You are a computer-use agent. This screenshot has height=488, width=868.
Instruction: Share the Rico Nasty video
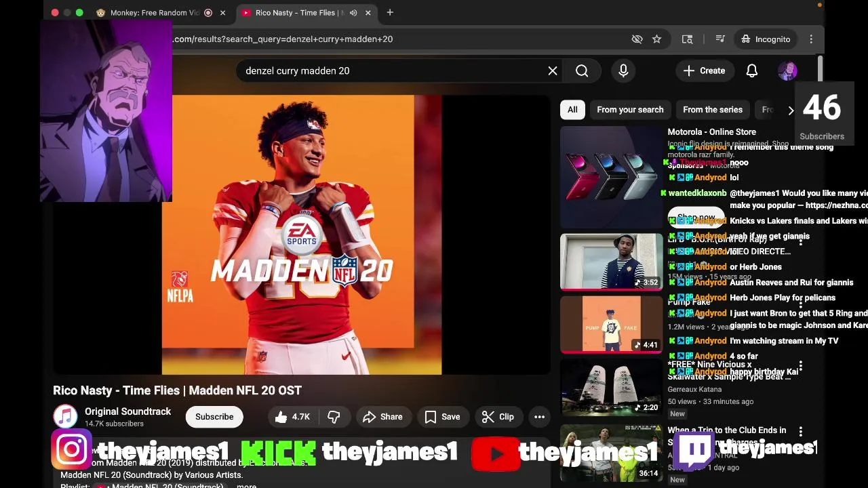pos(382,417)
